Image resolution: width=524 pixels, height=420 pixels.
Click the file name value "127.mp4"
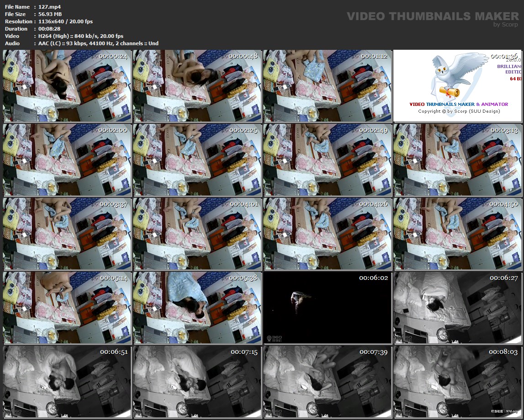49,7
